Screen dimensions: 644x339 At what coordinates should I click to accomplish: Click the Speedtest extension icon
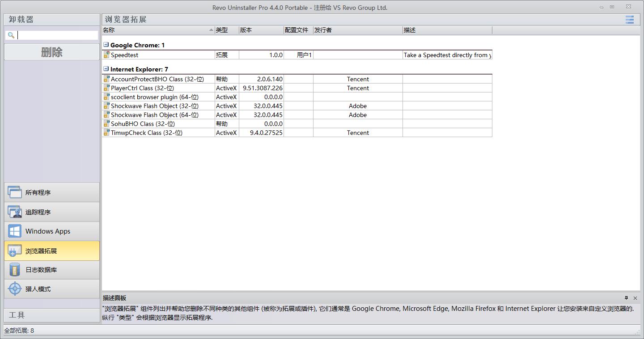(106, 55)
